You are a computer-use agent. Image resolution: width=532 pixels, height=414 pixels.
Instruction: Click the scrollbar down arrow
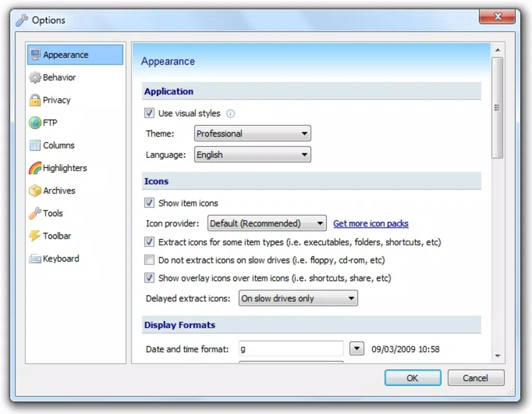[498, 356]
